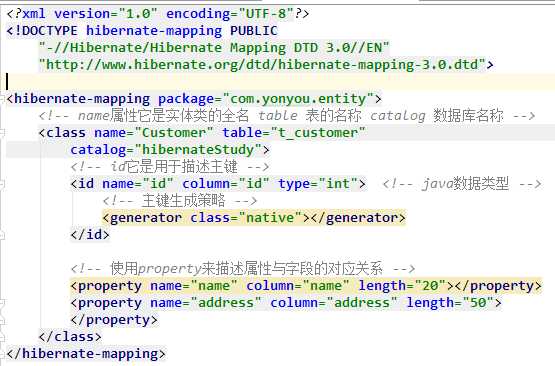This screenshot has height=366, width=555.
Task: Click the "UTF-8" encoding value
Action: point(266,13)
